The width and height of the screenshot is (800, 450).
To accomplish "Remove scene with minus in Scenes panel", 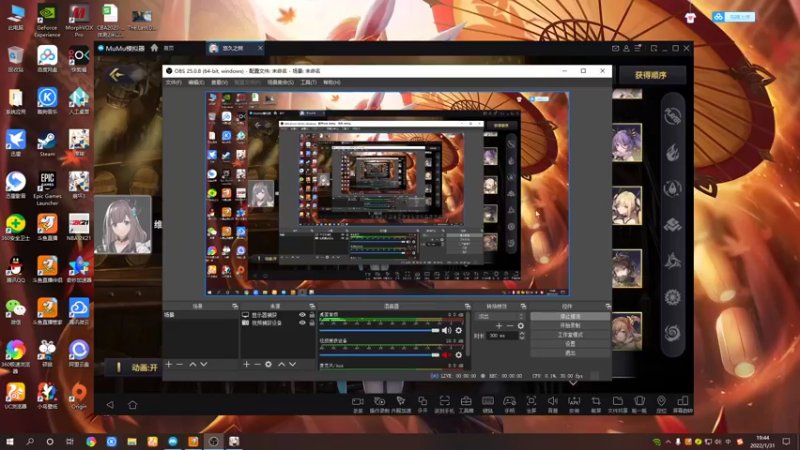I will [180, 364].
